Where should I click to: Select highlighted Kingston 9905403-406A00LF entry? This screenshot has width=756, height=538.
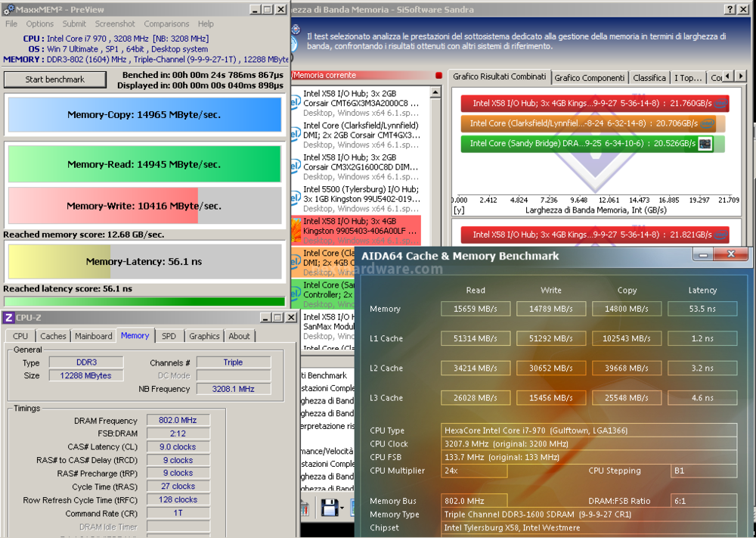357,230
